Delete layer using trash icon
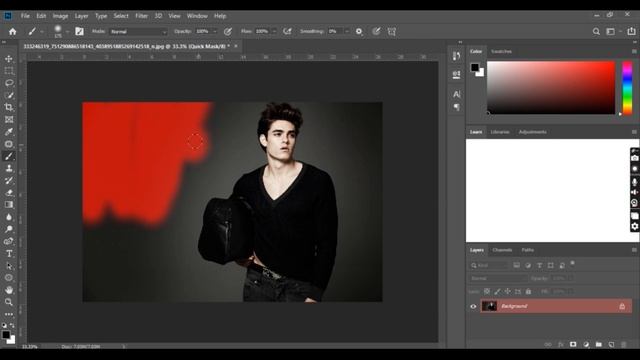The height and width of the screenshot is (360, 640). pyautogui.click(x=624, y=344)
